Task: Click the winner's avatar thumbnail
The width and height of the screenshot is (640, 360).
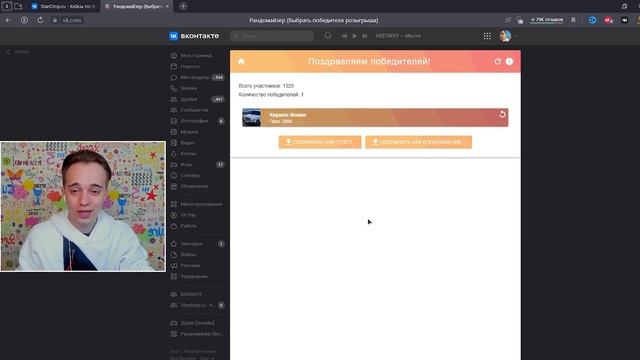Action: 251,118
